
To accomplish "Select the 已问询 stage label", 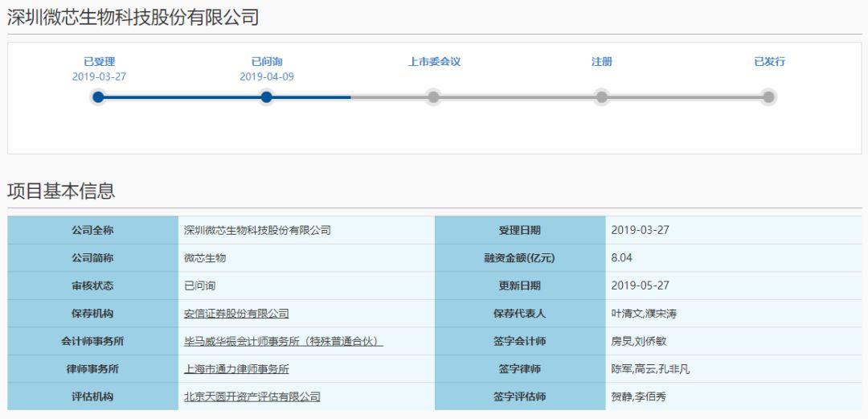I will pos(267,62).
